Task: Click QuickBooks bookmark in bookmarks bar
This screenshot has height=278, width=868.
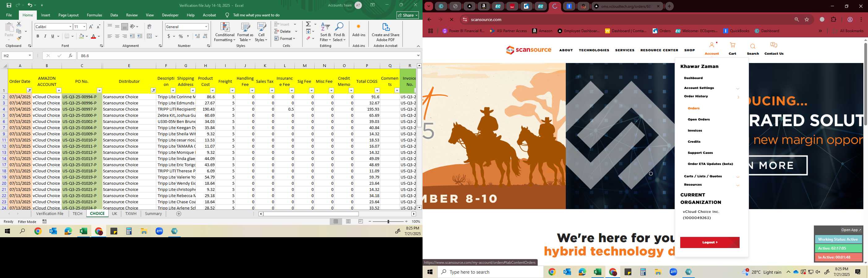Action: (736, 31)
